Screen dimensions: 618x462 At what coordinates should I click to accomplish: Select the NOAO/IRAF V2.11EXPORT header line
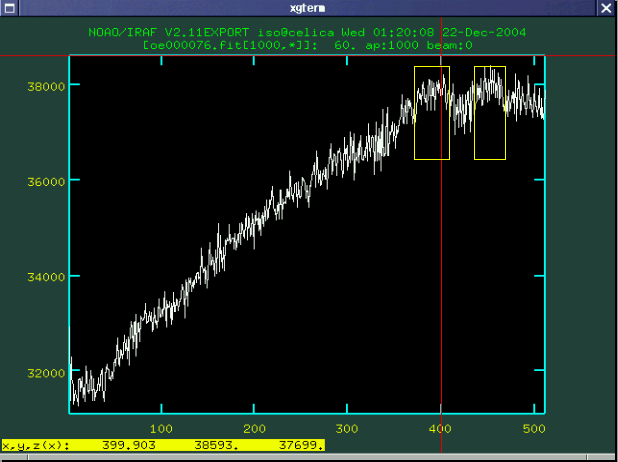(307, 32)
